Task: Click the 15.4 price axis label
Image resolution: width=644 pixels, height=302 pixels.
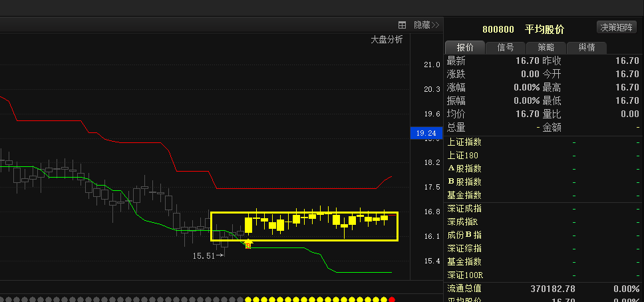Action: [432, 261]
